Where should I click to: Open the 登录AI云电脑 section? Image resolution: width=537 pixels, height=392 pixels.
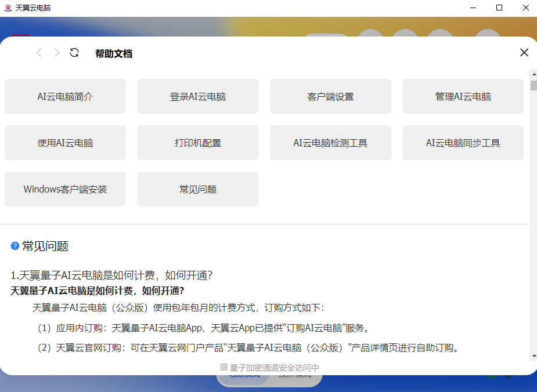click(x=198, y=96)
